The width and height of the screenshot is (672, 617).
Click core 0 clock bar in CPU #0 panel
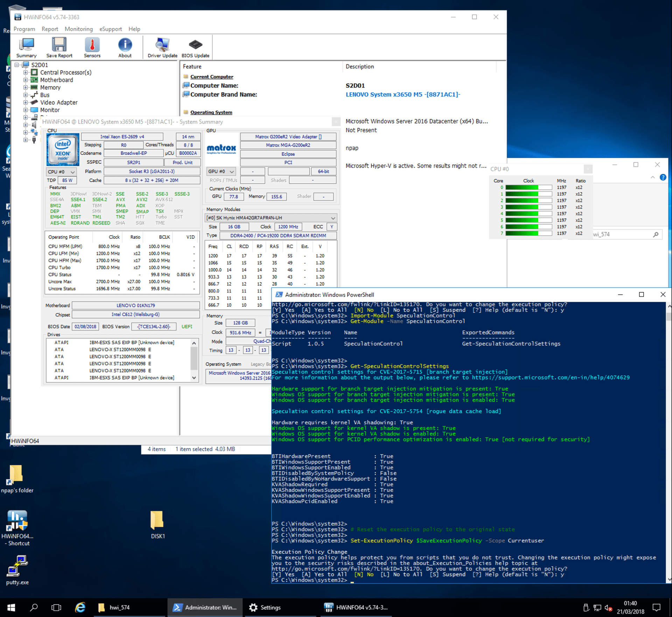(528, 187)
